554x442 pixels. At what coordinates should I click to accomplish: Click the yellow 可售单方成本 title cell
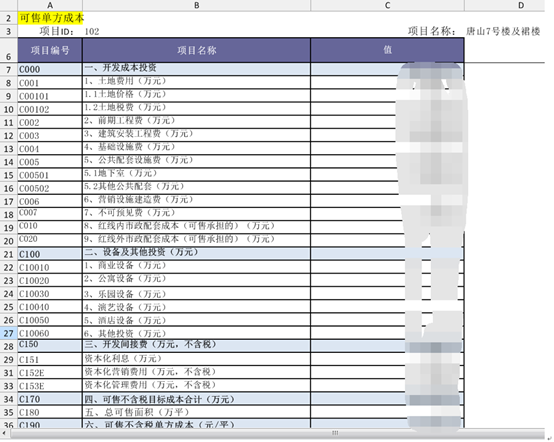click(51, 18)
